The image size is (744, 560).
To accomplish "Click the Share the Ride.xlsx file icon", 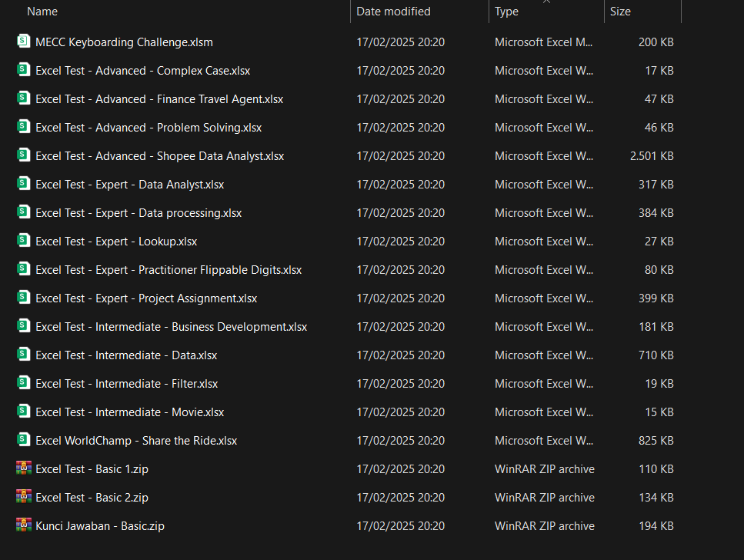I will (x=24, y=440).
